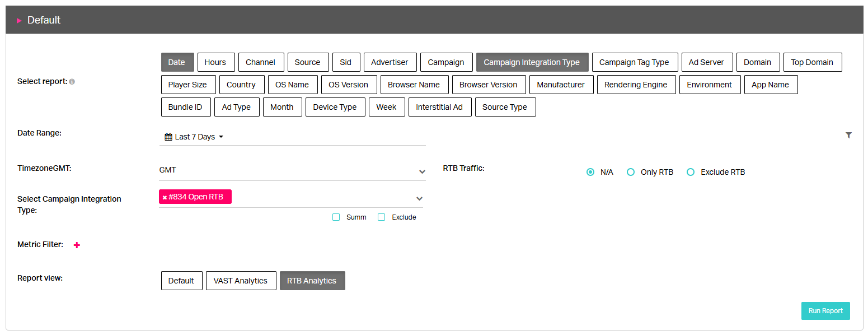Collapse the Default panel arrow
The width and height of the screenshot is (868, 335).
click(x=19, y=20)
